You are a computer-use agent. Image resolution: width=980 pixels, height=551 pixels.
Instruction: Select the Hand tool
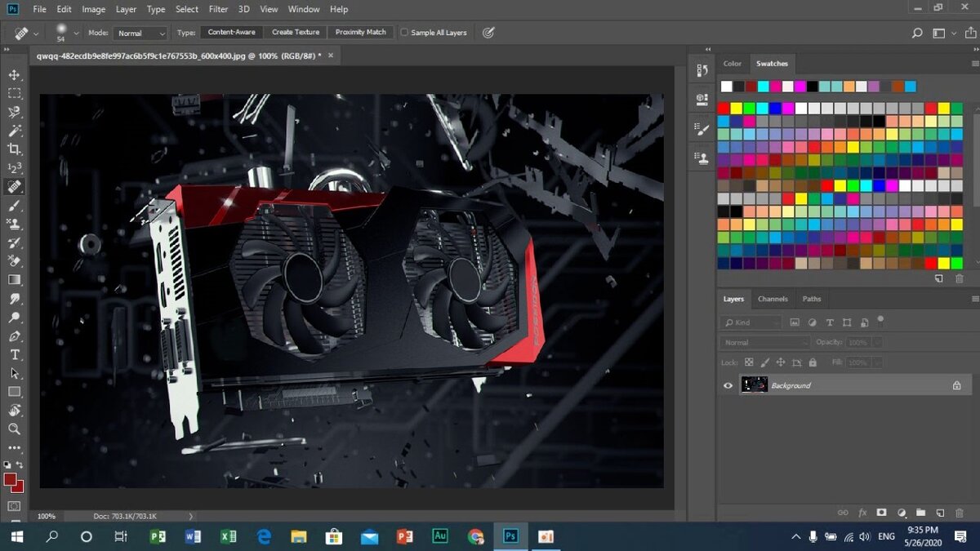click(15, 410)
